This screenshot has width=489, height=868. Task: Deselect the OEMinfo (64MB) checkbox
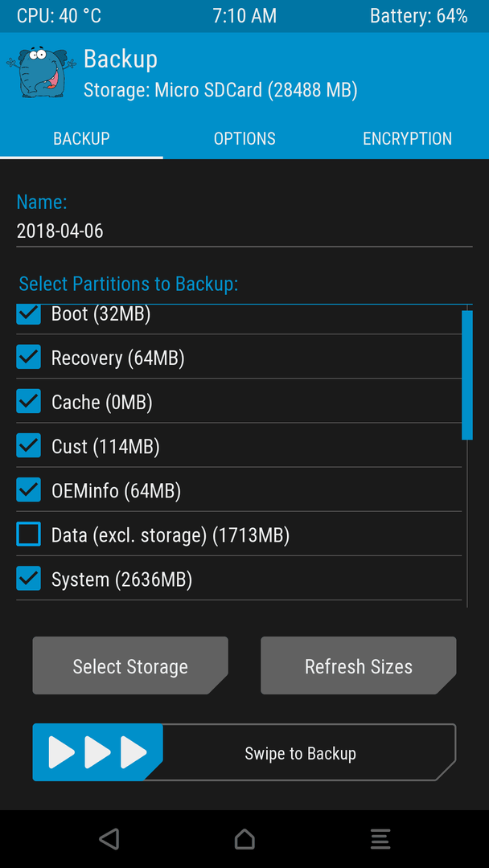tap(28, 490)
